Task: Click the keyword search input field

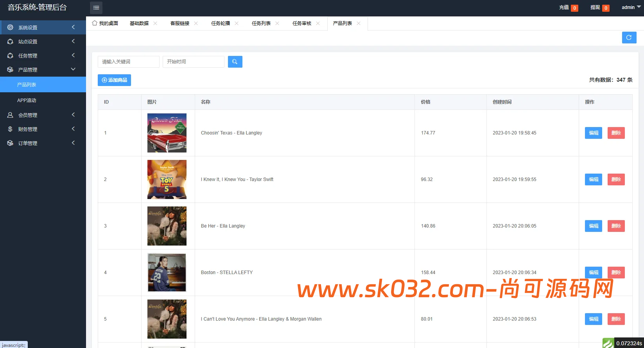Action: tap(129, 62)
